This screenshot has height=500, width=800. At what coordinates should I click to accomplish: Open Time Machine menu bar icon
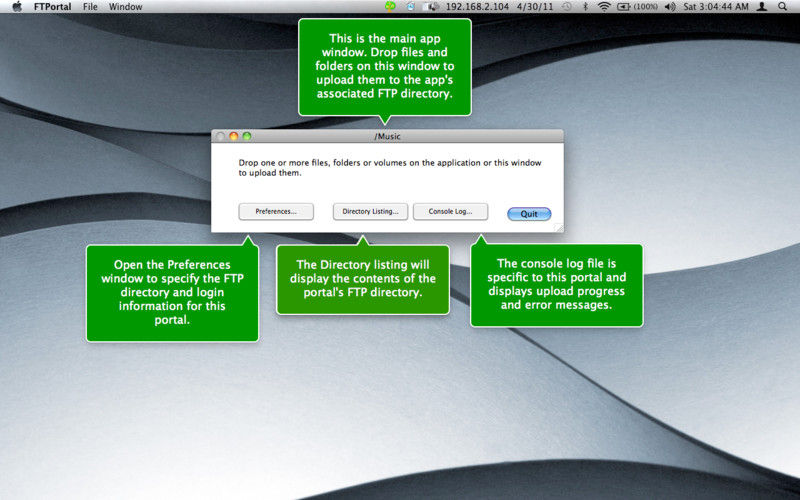click(567, 7)
